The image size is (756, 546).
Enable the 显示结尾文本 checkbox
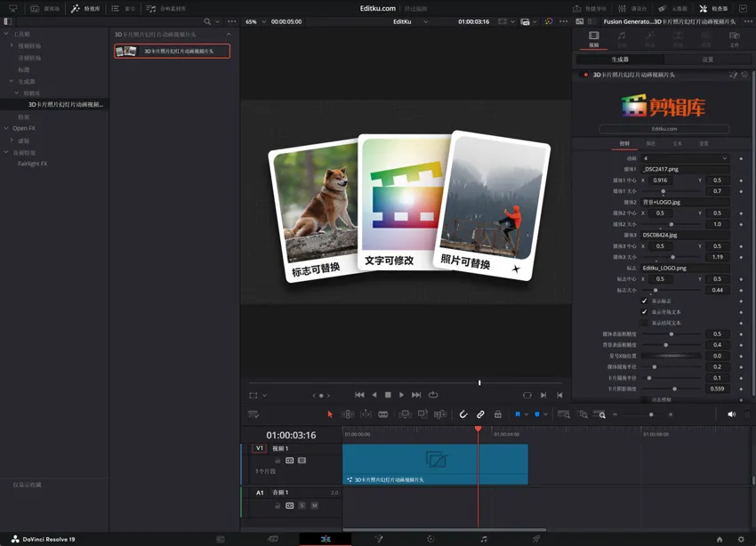(645, 323)
